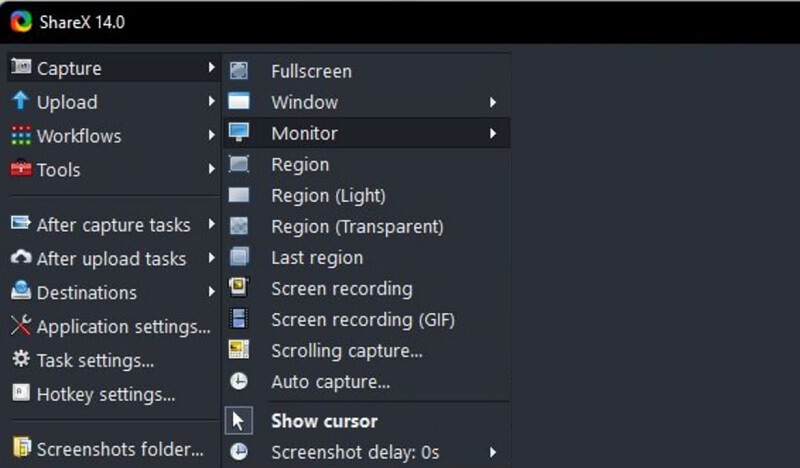Expand the After upload tasks arrow
Image resolution: width=800 pixels, height=468 pixels.
[211, 258]
